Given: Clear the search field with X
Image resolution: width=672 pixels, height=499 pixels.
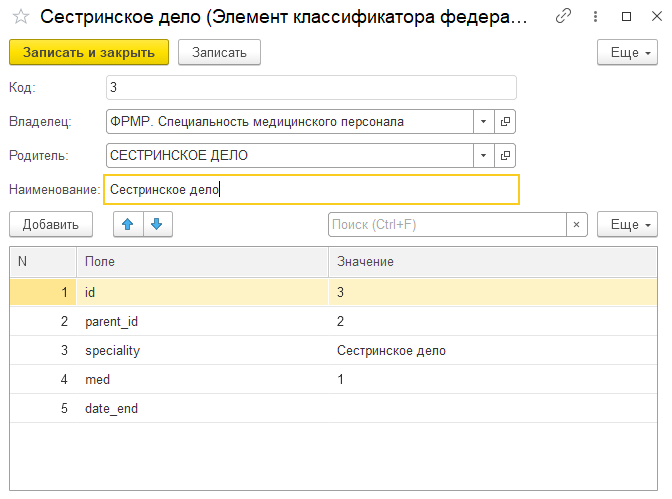Looking at the screenshot, I should pyautogui.click(x=576, y=225).
